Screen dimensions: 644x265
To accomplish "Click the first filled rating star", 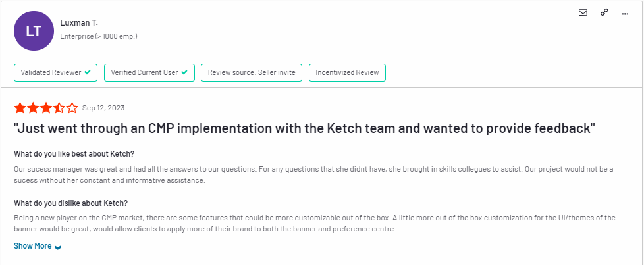I will coord(20,108).
